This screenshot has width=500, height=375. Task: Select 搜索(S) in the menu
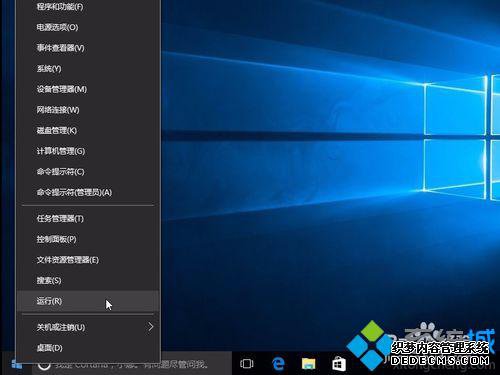[88, 281]
